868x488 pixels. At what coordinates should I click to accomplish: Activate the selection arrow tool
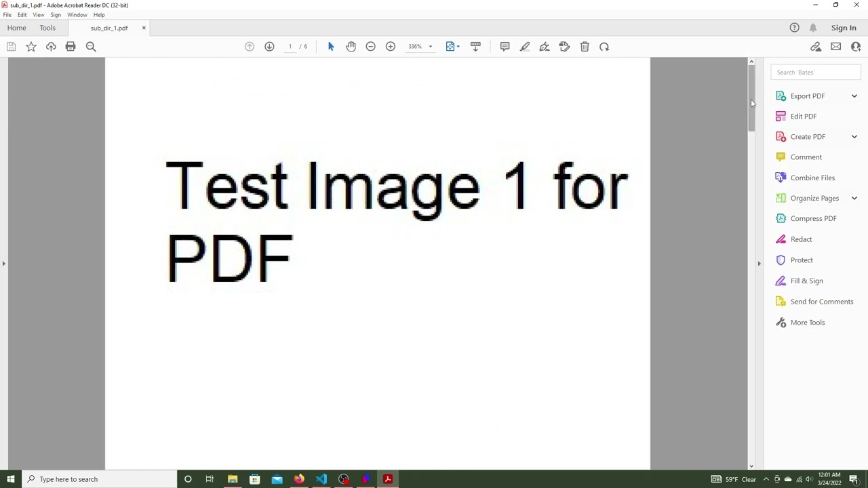click(x=331, y=47)
